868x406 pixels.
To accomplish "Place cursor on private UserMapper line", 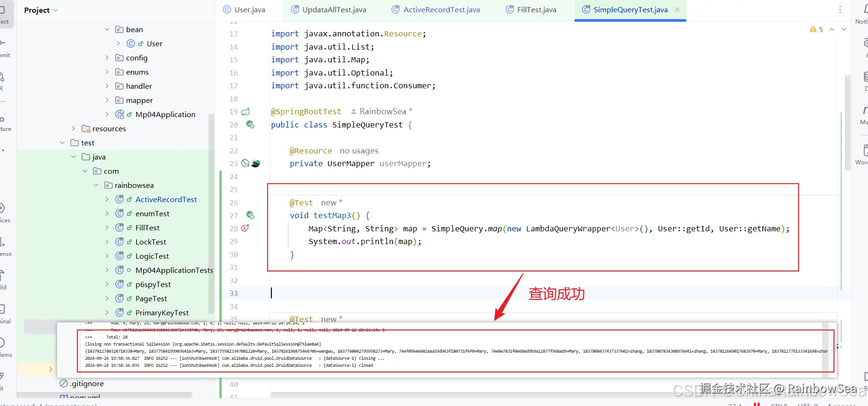I will coord(360,163).
